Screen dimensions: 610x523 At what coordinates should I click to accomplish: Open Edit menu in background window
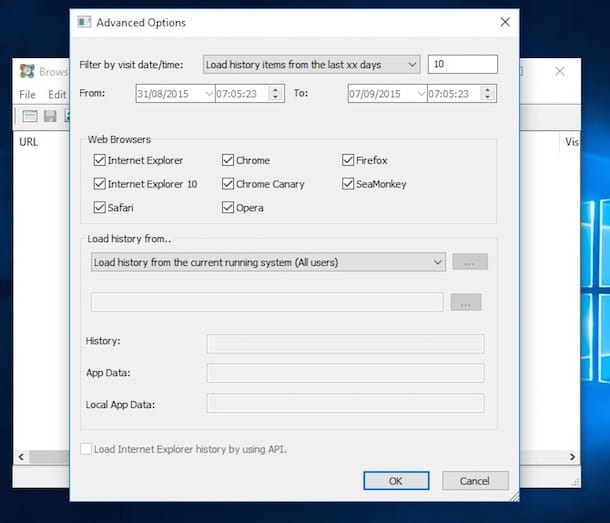57,95
